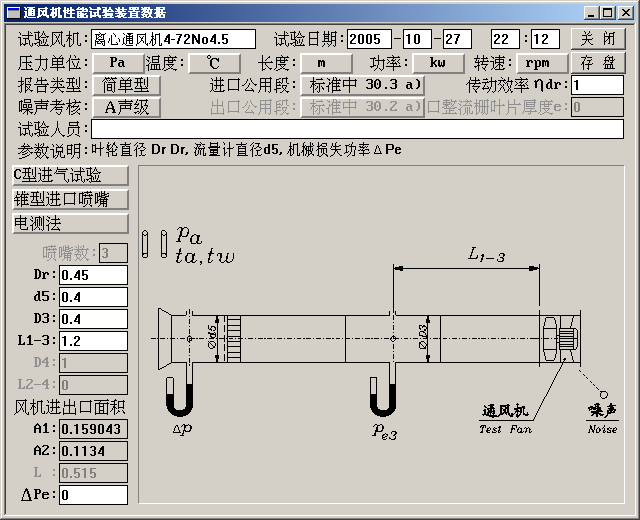The height and width of the screenshot is (520, 640).
Task: Click the app icon in the title bar
Action: coord(12,12)
